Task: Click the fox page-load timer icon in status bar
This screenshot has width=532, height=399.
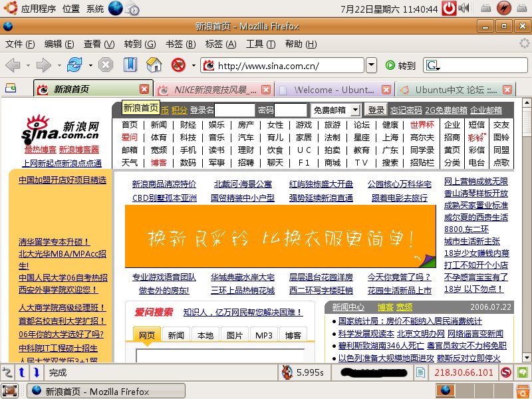Action: tap(287, 372)
